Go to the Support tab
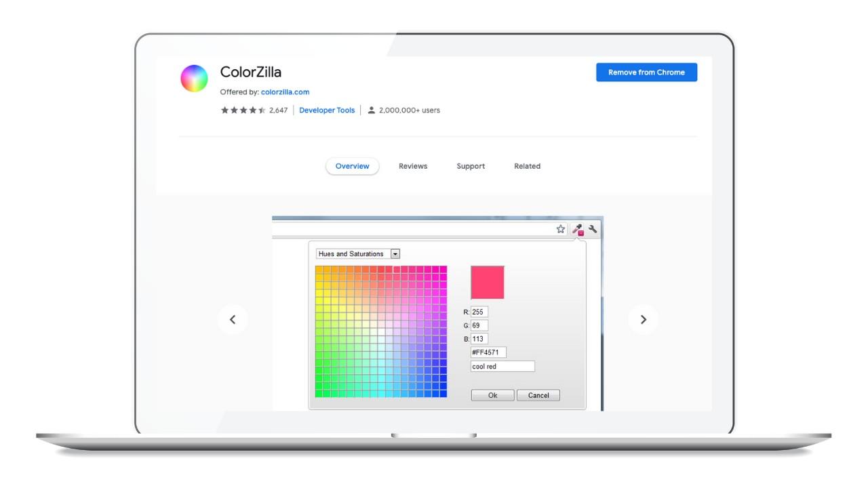 click(x=471, y=166)
